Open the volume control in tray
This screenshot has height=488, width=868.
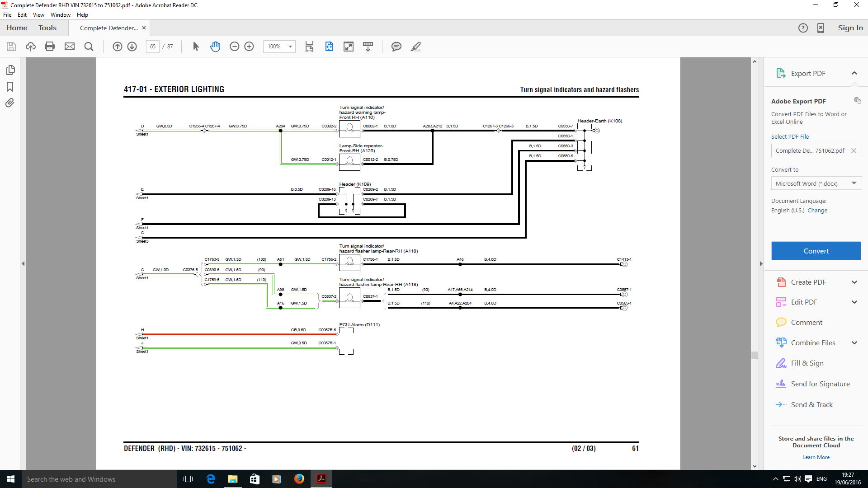point(797,479)
